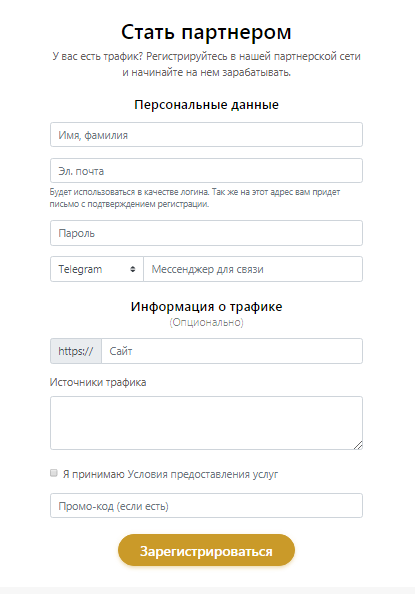Image resolution: width=415 pixels, height=594 pixels.
Task: Click the up-down arrows icon beside Telegram
Action: click(133, 269)
